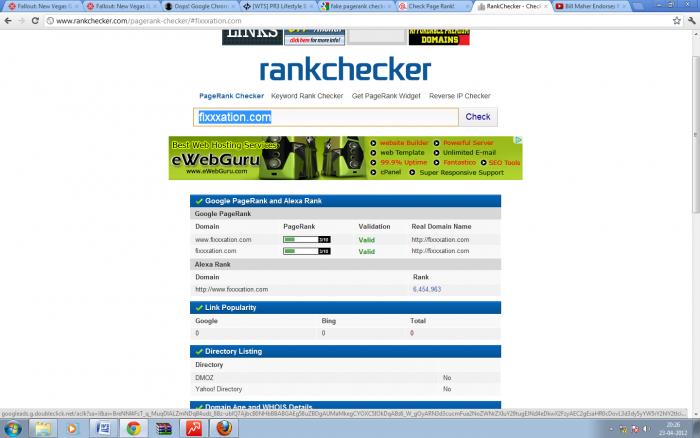700x438 pixels.
Task: Show hidden system tray icons arrow
Action: pos(611,429)
